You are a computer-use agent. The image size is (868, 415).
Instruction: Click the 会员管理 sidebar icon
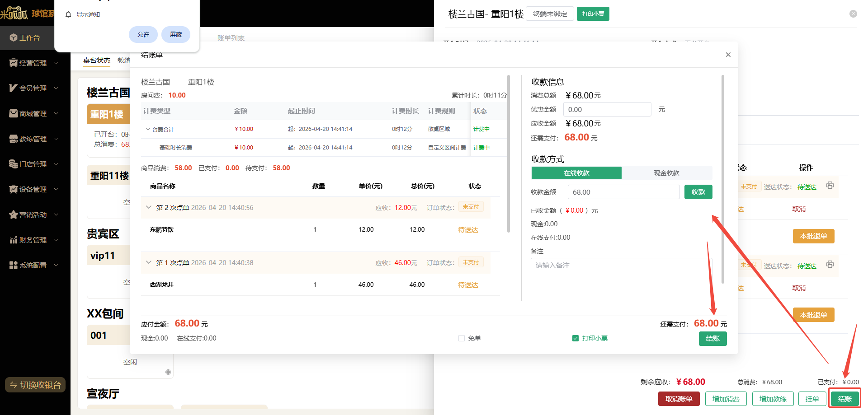pos(14,88)
